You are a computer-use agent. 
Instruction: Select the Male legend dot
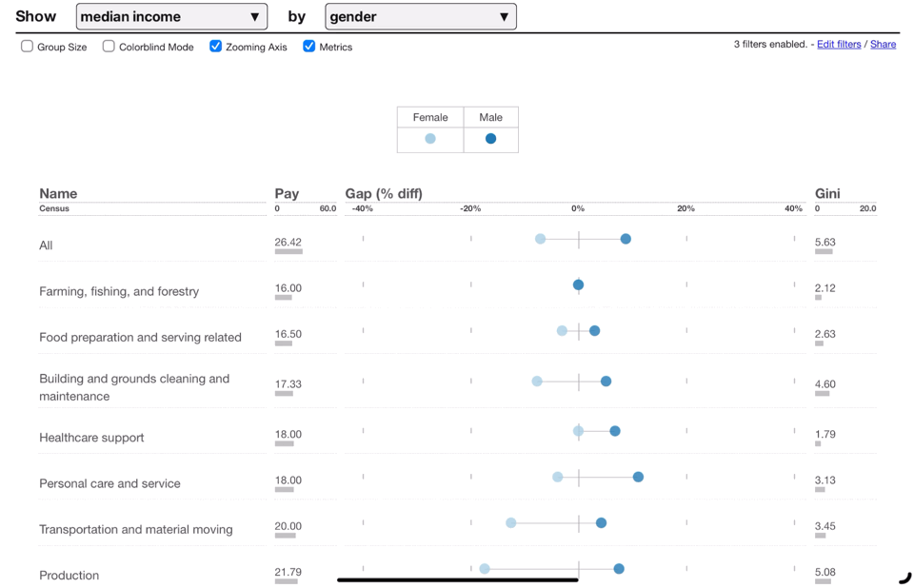(x=489, y=138)
